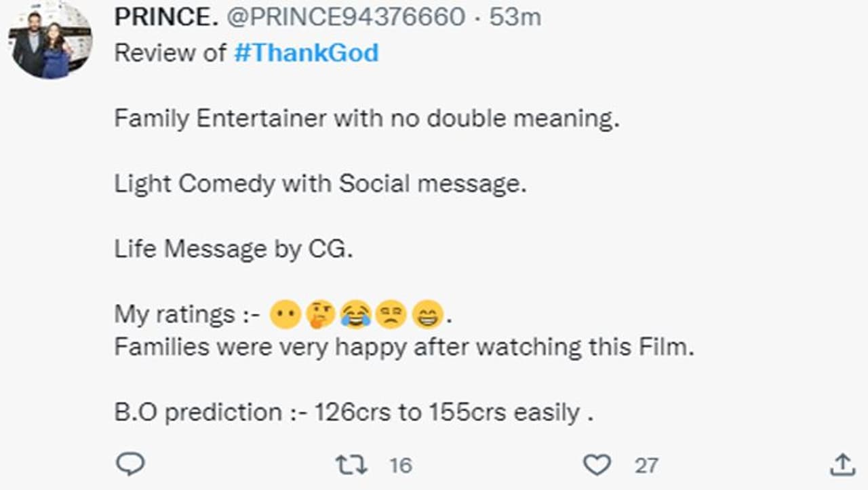
Task: Click the grinning face emoji at the end of ratings
Action: [x=427, y=315]
